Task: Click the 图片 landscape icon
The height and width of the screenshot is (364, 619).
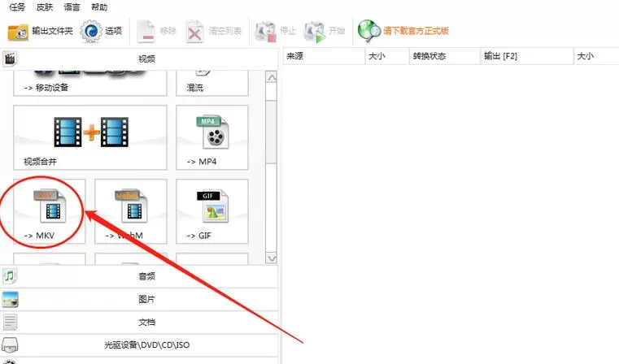Action: [x=10, y=299]
